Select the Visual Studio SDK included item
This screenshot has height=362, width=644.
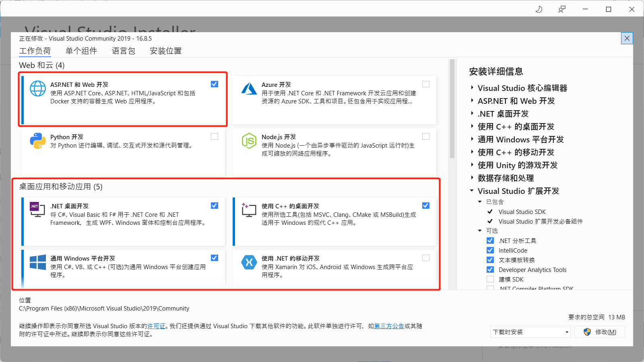click(x=522, y=212)
